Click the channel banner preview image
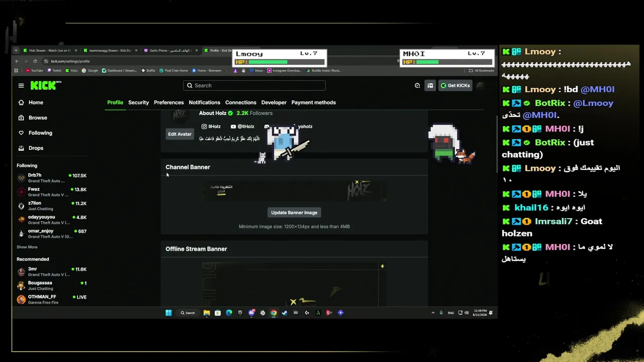Screen dimensions: 644x362 point(294,191)
